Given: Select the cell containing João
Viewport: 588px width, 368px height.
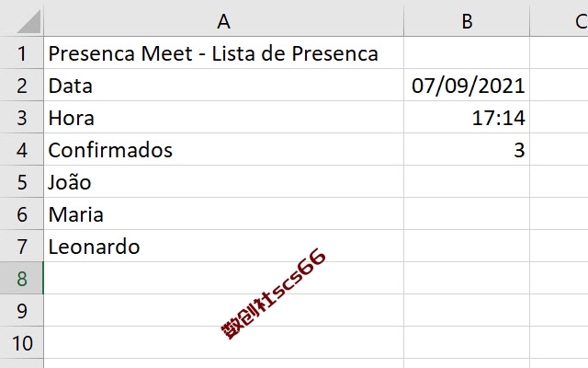Looking at the screenshot, I should pos(223,181).
